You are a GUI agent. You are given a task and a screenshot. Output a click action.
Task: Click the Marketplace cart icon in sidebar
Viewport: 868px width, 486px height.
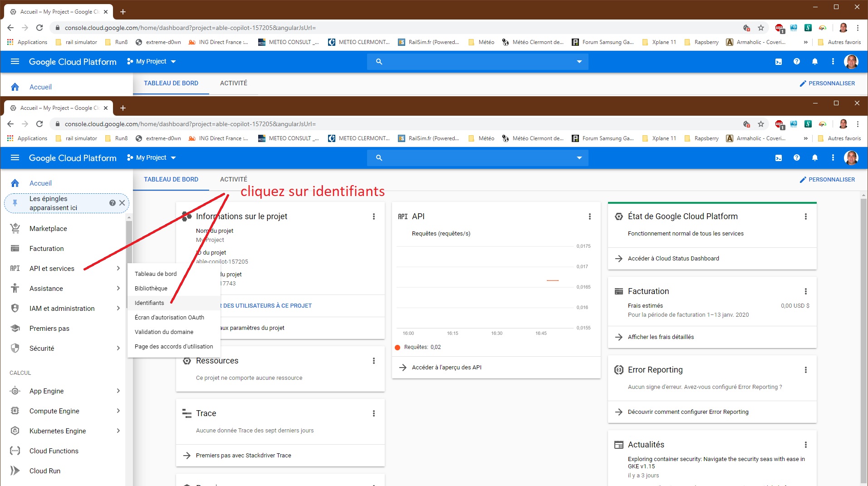(x=15, y=228)
